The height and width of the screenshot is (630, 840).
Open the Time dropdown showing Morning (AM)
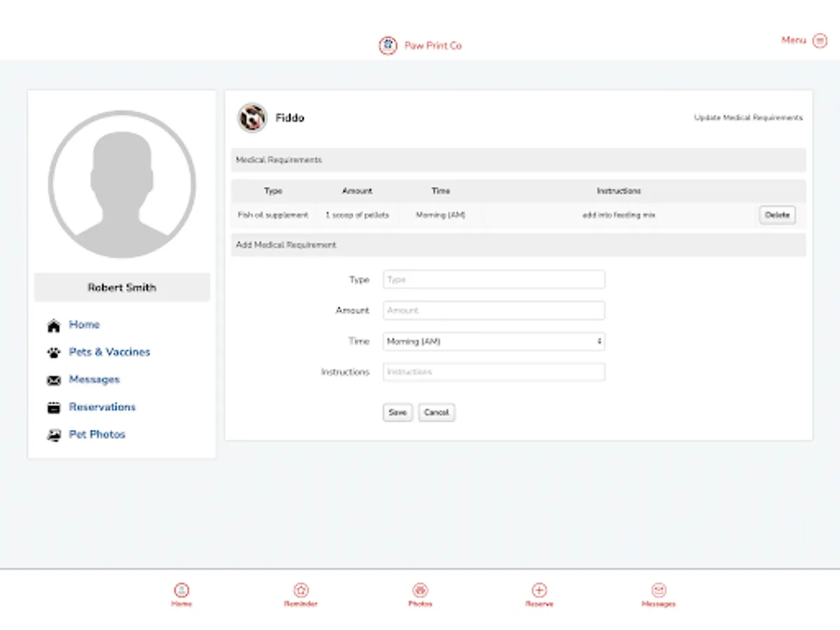493,341
